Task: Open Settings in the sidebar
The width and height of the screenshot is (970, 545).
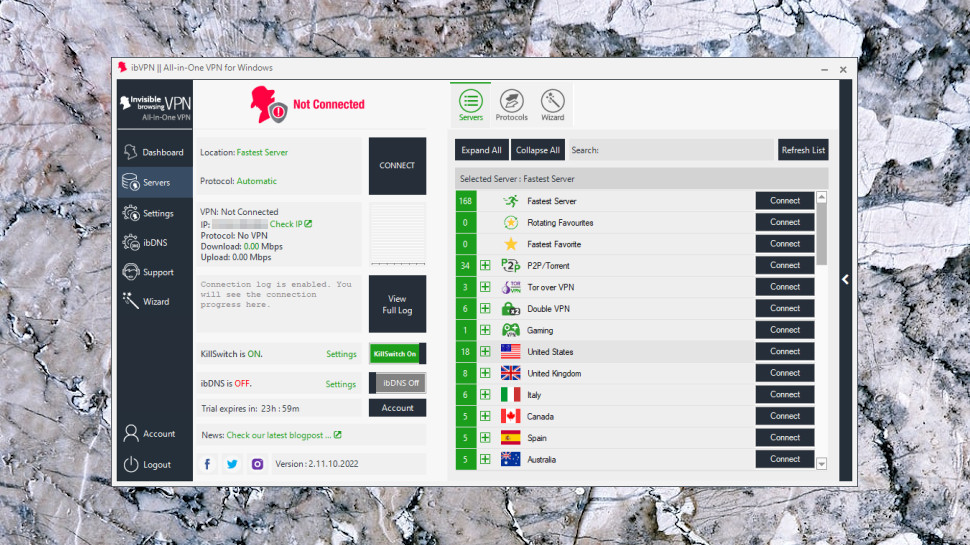Action: click(x=155, y=213)
